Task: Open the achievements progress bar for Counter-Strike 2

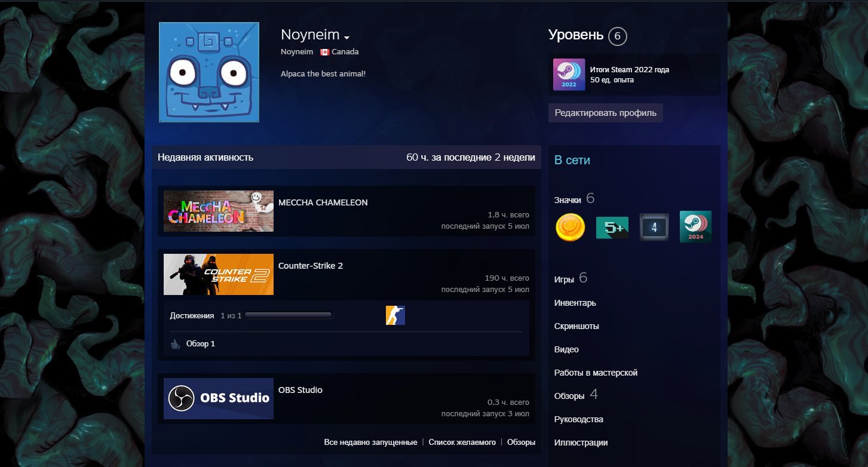Action: pyautogui.click(x=289, y=315)
